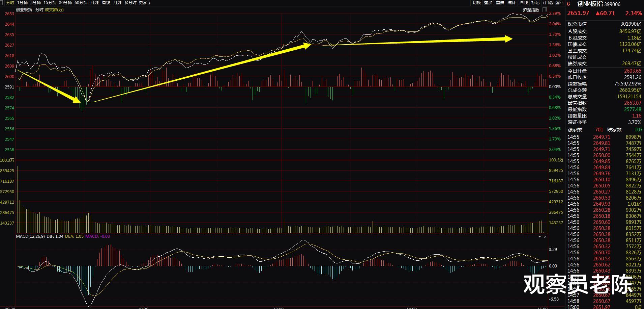Screen dimensions: 644x309
Task: Click the 基金成交 value 174.74亿
Action: (632, 51)
